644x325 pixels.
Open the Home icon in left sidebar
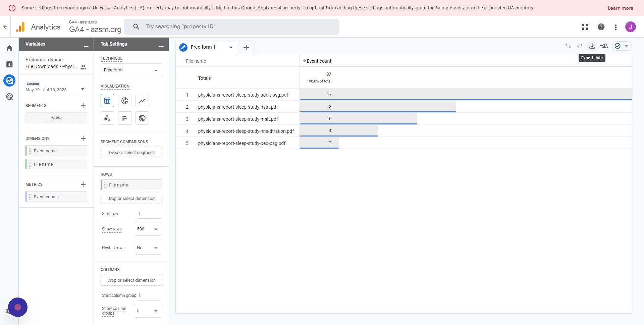[x=9, y=48]
